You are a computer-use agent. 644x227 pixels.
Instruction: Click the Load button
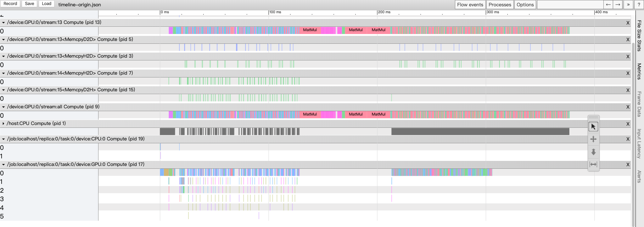[x=47, y=4]
